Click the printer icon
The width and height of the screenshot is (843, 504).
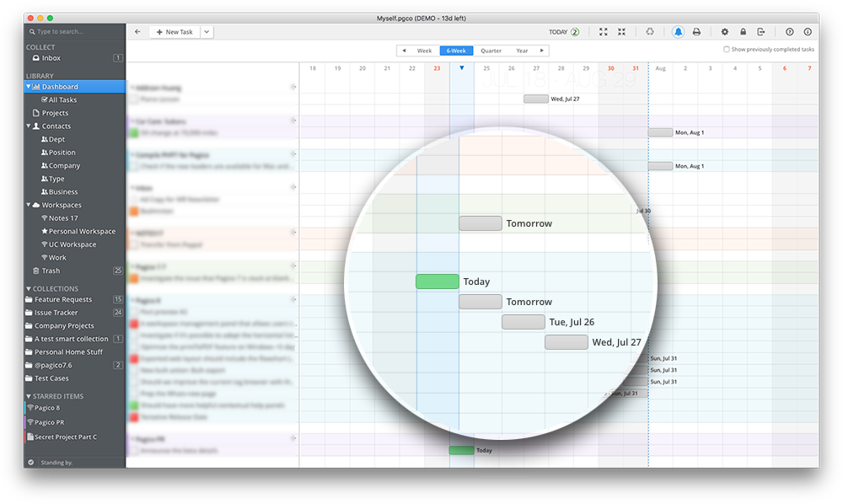(x=696, y=32)
